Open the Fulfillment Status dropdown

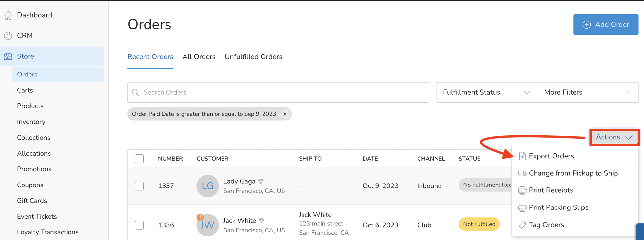click(x=486, y=92)
